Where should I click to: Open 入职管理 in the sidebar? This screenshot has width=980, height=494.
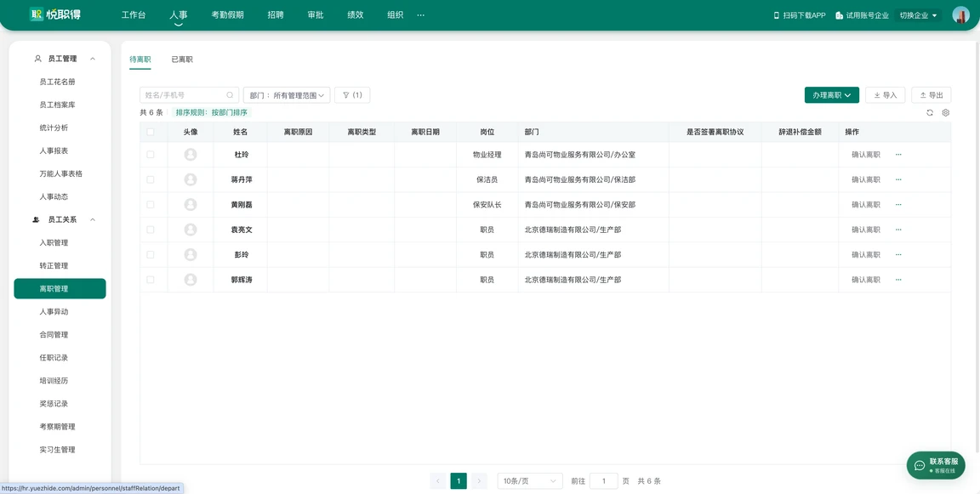(x=53, y=242)
